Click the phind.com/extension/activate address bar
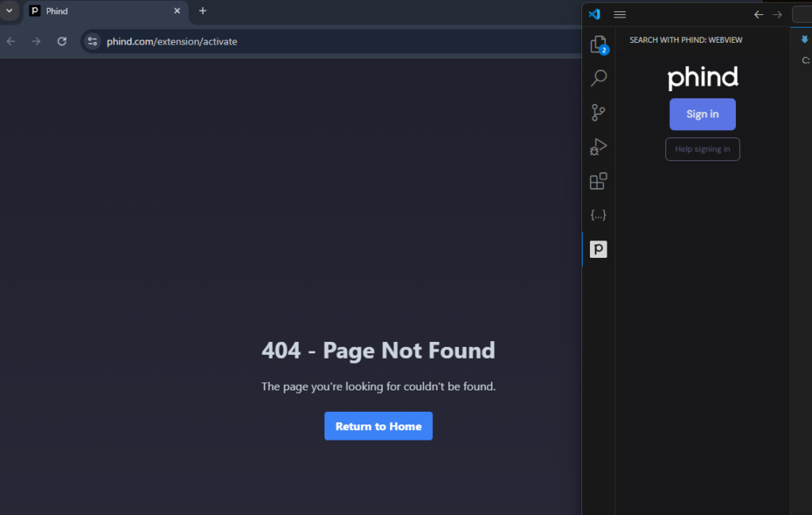 coord(331,41)
